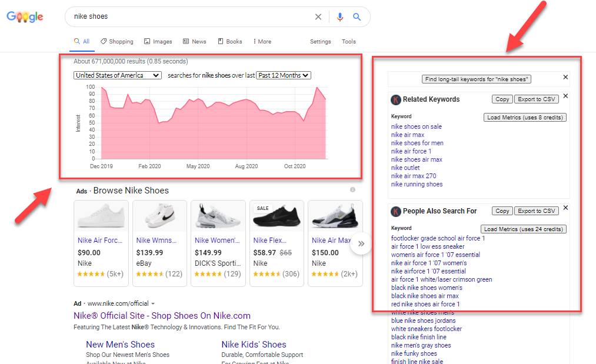
Task: Open the Past 12 Months period dropdown
Action: coord(284,75)
